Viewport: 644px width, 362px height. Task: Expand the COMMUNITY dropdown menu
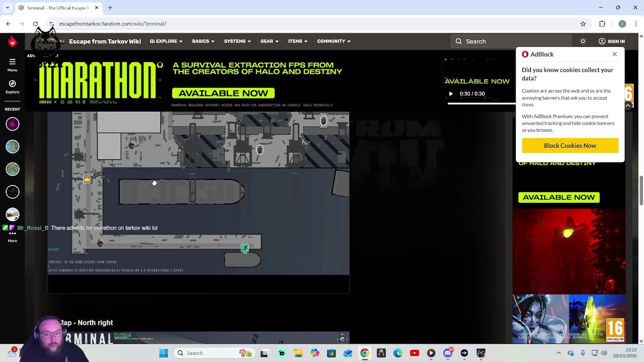(x=334, y=41)
